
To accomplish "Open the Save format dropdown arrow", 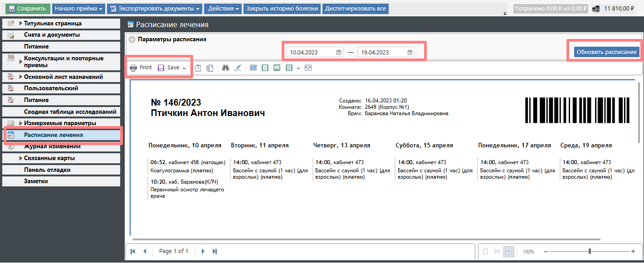I will [184, 68].
